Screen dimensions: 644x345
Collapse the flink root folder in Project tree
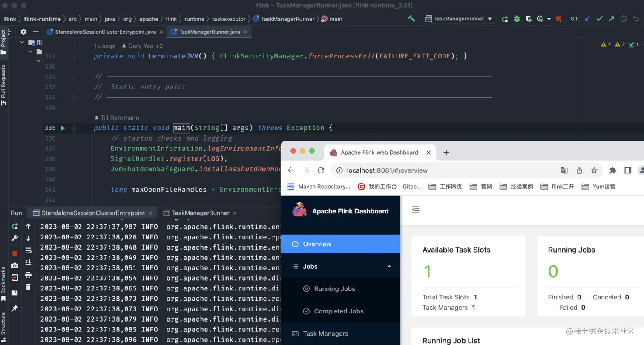(22, 42)
